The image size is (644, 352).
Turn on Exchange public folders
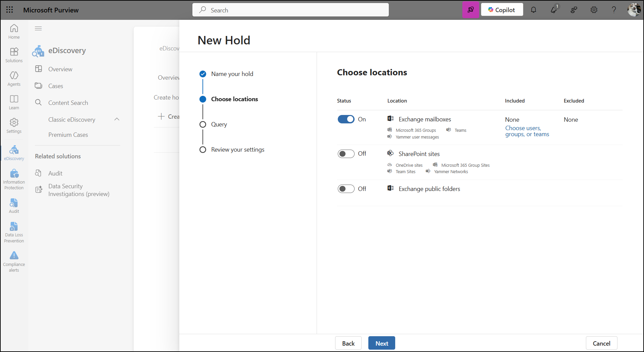pos(346,189)
